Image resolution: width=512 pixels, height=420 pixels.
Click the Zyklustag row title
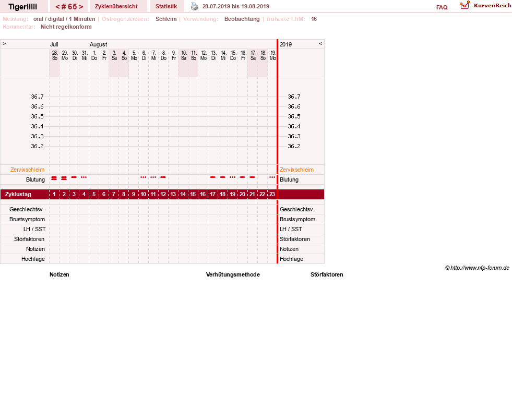pyautogui.click(x=18, y=194)
